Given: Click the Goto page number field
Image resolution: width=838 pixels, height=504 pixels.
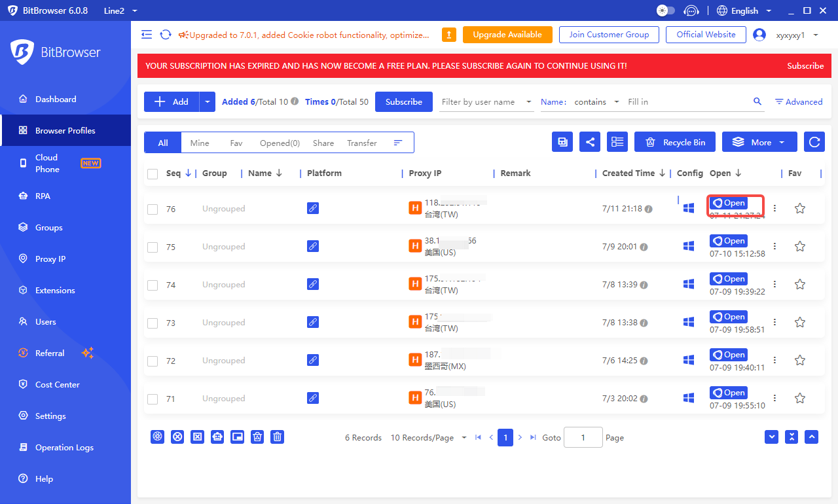Looking at the screenshot, I should 583,437.
